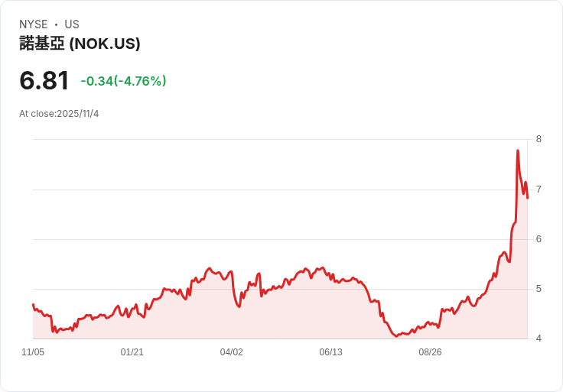The height and width of the screenshot is (392, 563).
Task: Click the left starting point of the price line
Action: point(33,304)
